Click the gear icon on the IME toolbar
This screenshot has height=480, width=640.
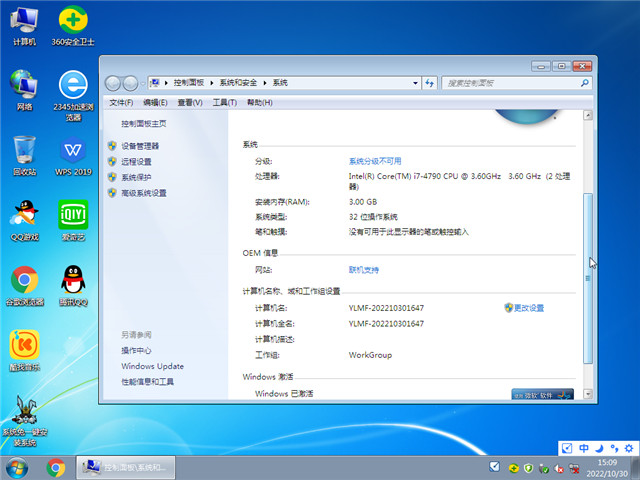(627, 448)
